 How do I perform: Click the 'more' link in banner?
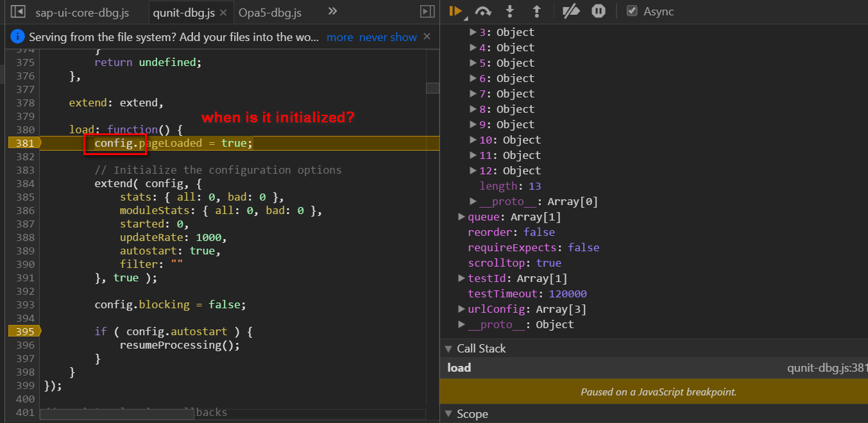pyautogui.click(x=340, y=37)
